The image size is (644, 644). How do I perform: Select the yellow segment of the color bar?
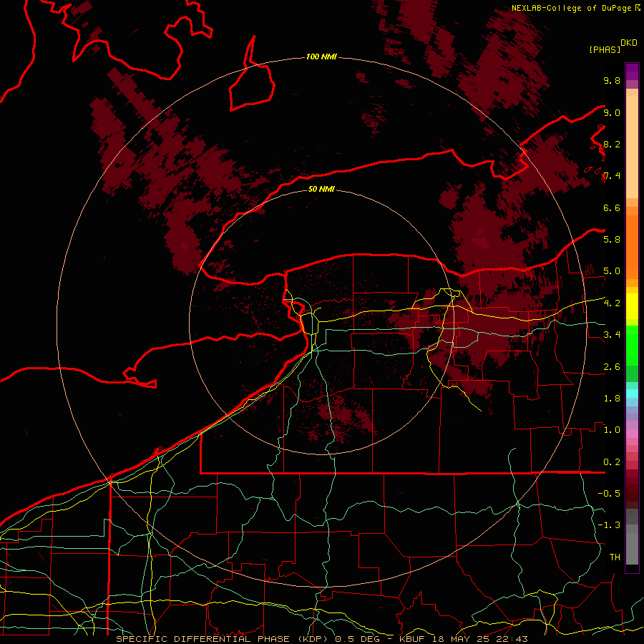[632, 306]
